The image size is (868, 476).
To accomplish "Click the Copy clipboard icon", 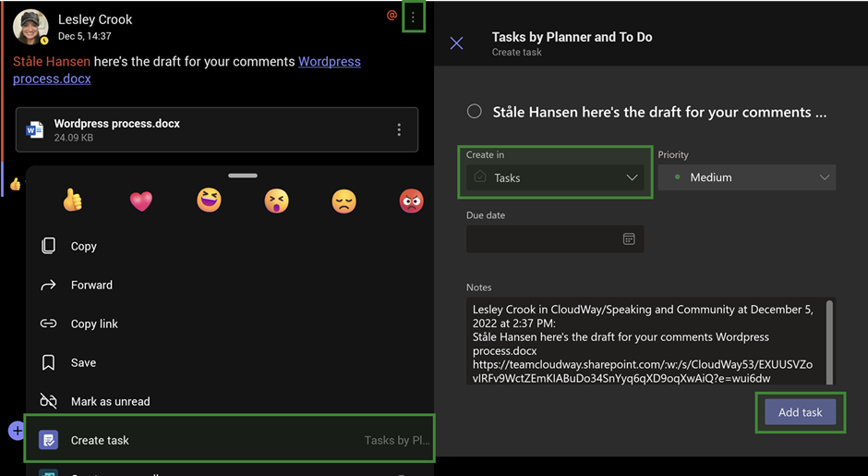I will point(48,246).
